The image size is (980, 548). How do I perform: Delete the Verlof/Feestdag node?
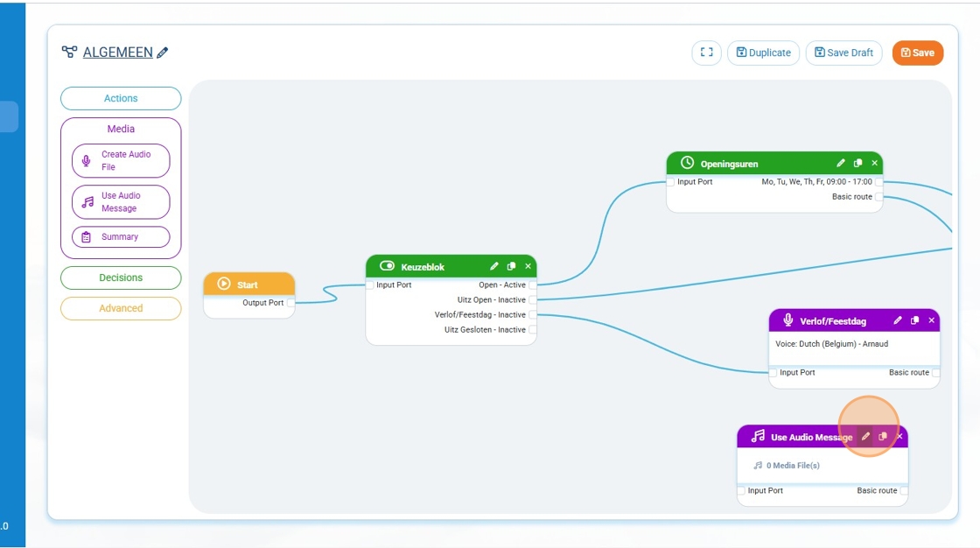(x=931, y=321)
